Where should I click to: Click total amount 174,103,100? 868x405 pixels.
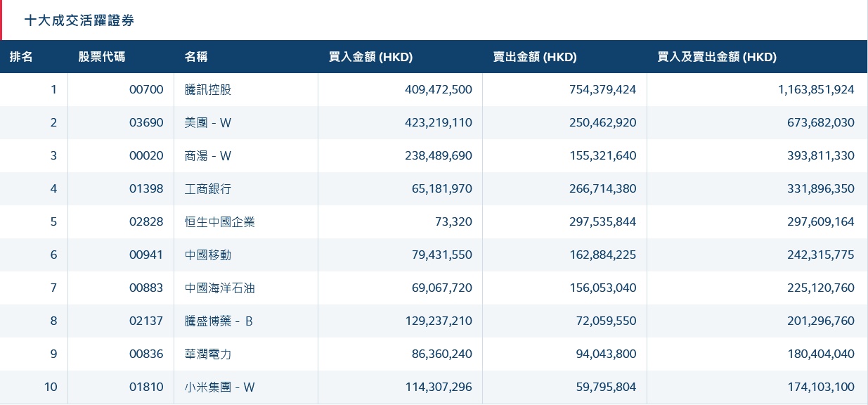(x=821, y=387)
